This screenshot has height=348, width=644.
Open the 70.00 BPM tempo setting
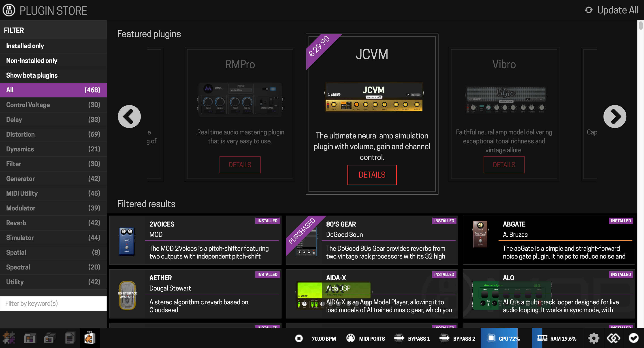(324, 339)
